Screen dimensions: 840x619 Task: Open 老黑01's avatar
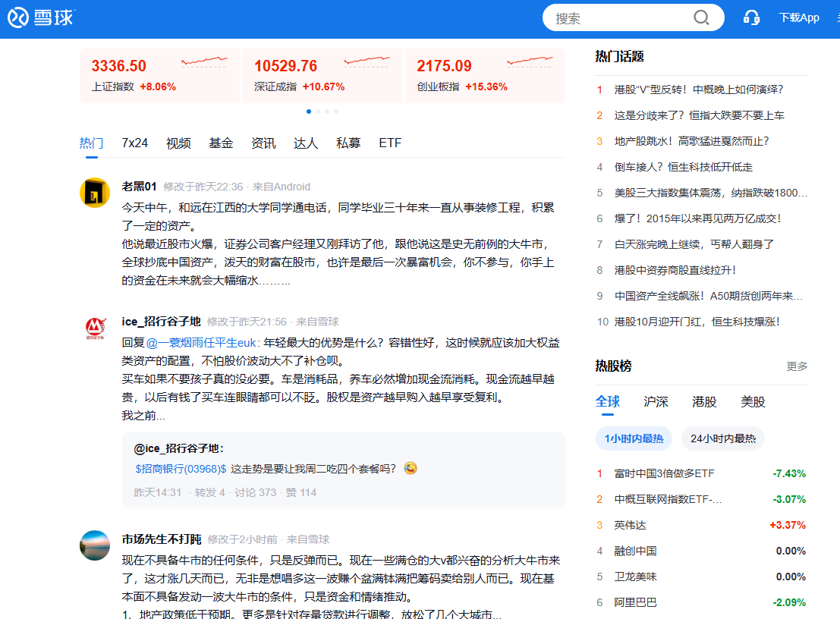tap(95, 192)
